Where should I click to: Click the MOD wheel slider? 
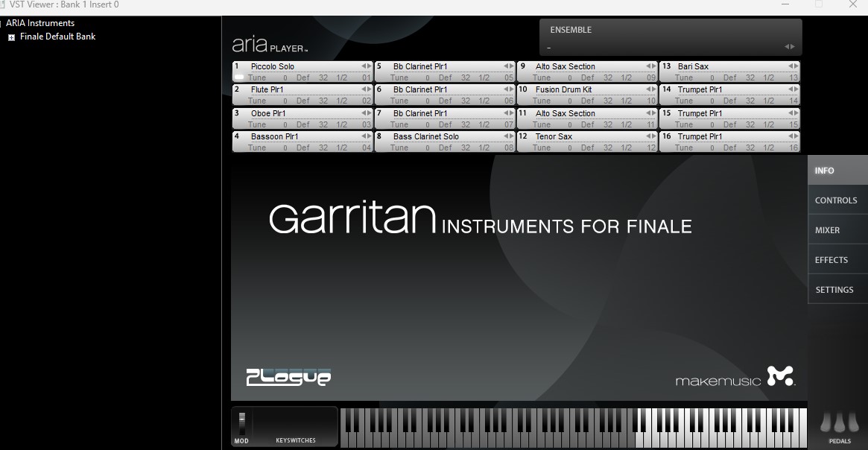click(x=241, y=423)
